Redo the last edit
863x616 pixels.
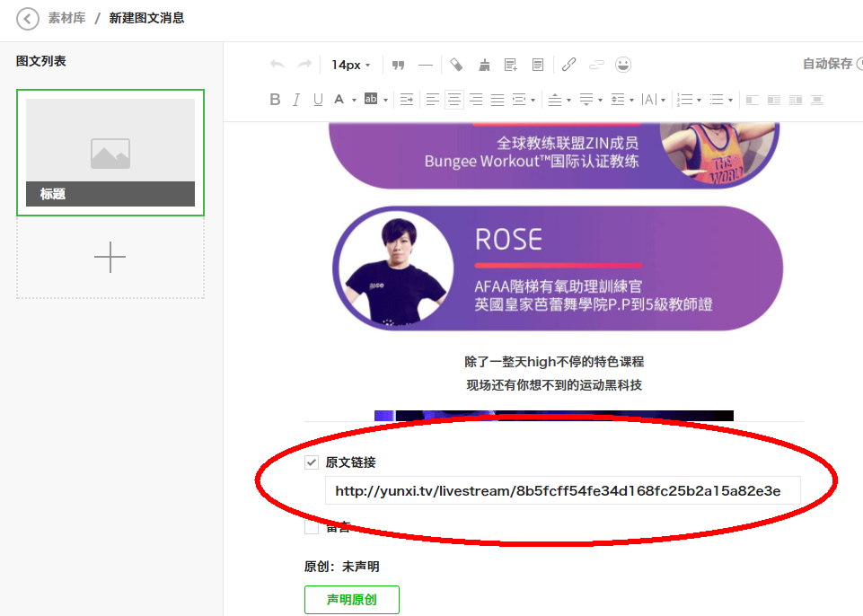(304, 65)
